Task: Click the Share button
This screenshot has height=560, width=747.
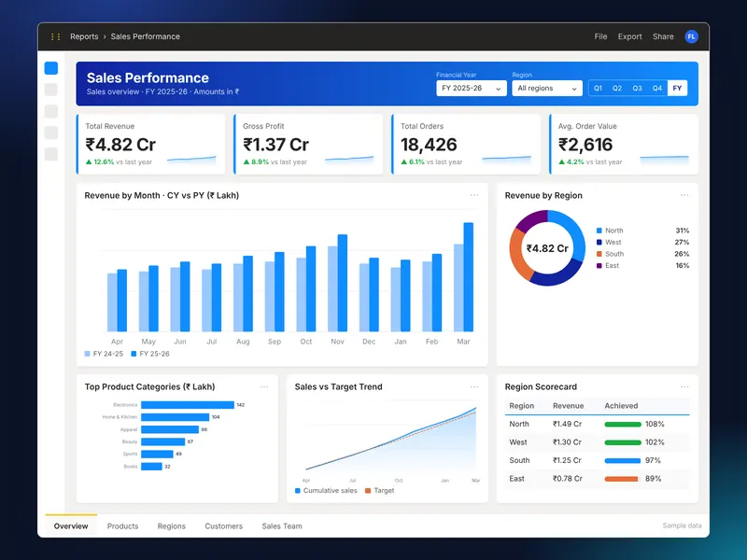Action: pos(663,36)
